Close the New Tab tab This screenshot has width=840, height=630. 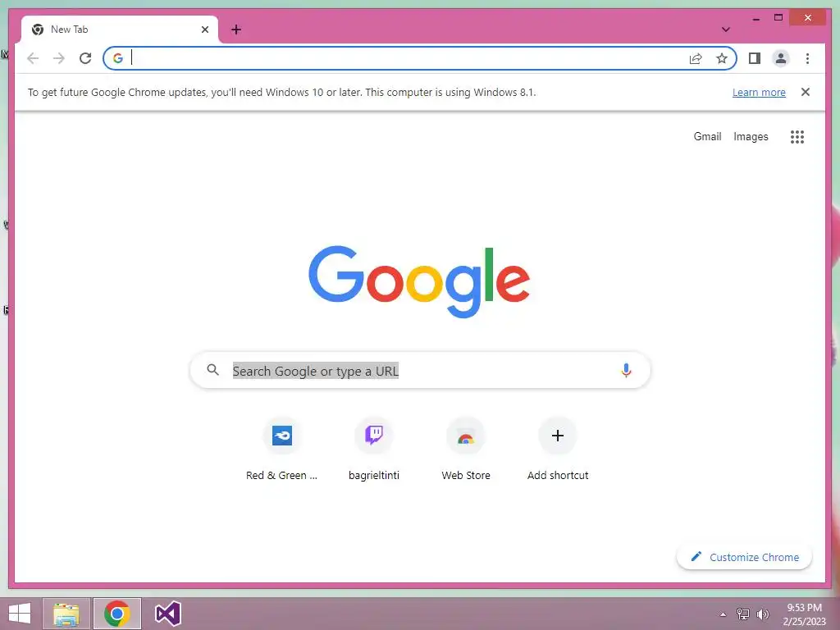(204, 30)
